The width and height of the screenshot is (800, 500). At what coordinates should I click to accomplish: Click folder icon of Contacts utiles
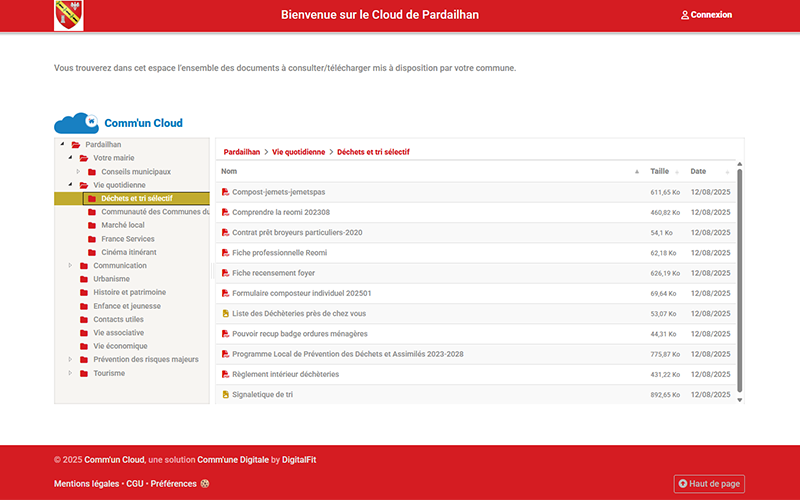point(84,319)
